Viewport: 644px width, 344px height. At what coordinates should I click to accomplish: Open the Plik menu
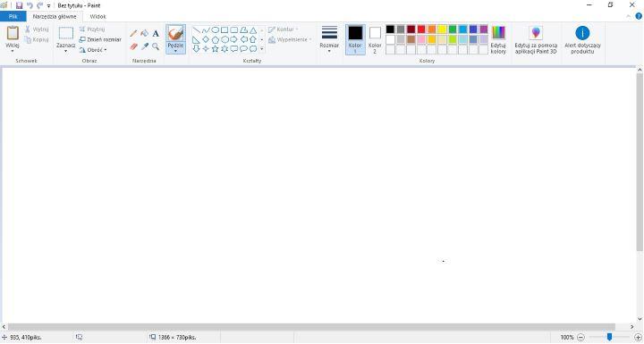(13, 16)
